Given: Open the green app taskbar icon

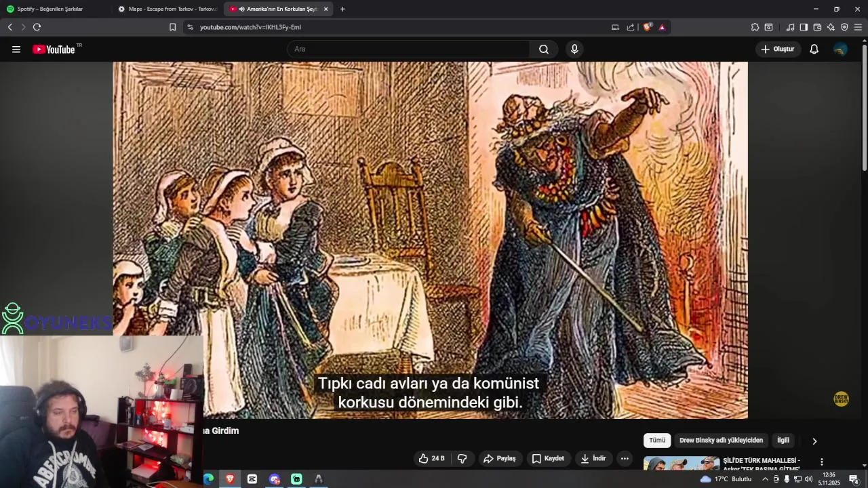Looking at the screenshot, I should click(x=296, y=479).
